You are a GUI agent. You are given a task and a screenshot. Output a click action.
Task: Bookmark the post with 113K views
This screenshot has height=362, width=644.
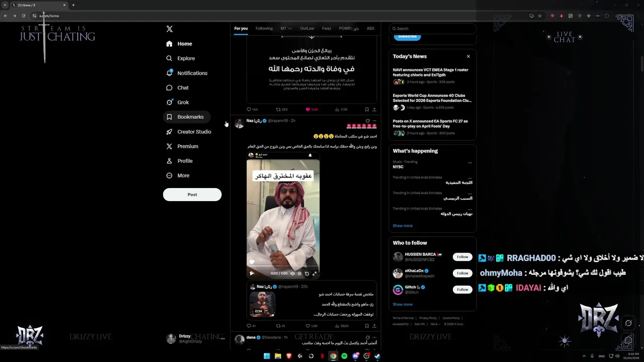pyautogui.click(x=367, y=109)
